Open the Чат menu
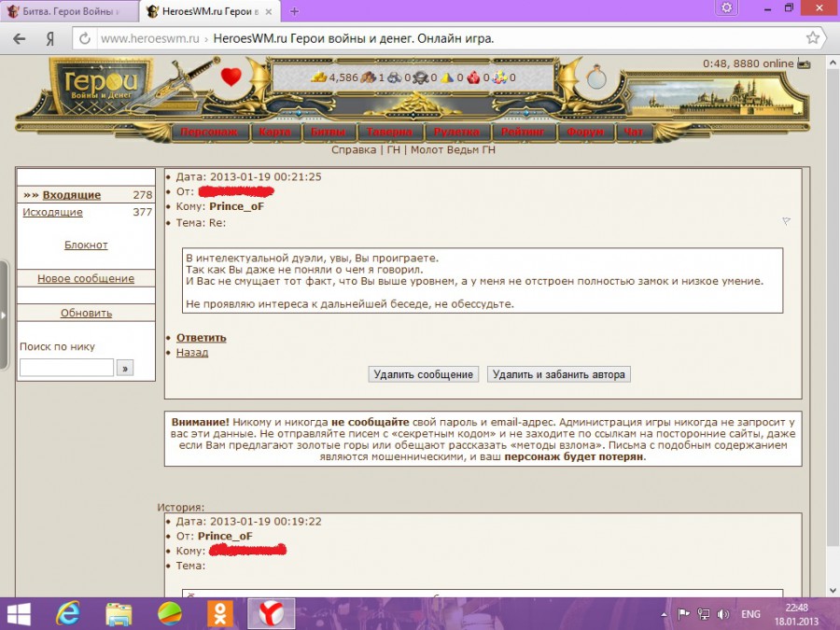The image size is (840, 630). click(x=634, y=132)
